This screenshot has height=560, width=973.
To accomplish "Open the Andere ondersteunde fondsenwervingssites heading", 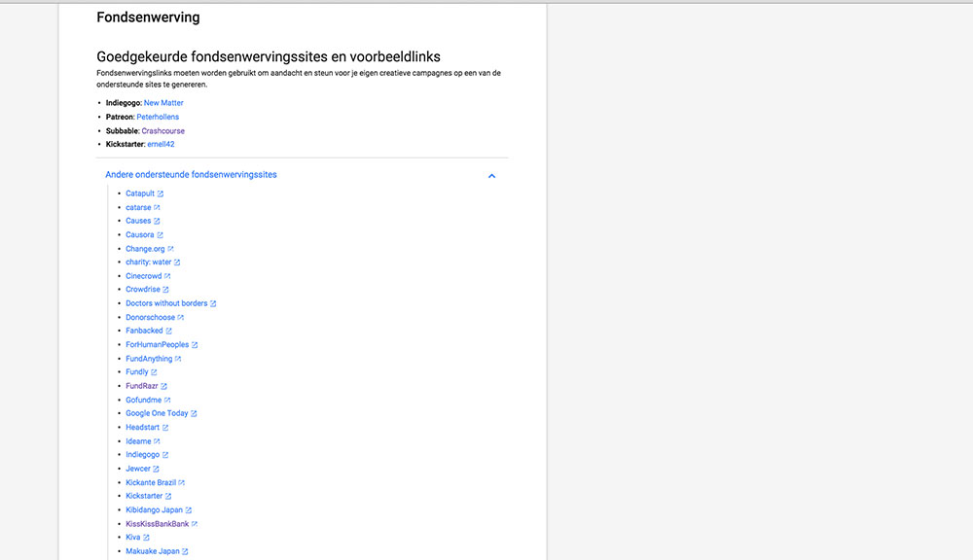I will [x=191, y=175].
